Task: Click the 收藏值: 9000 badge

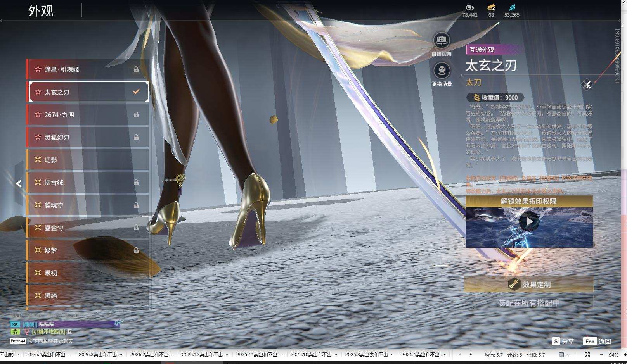Action: (495, 98)
